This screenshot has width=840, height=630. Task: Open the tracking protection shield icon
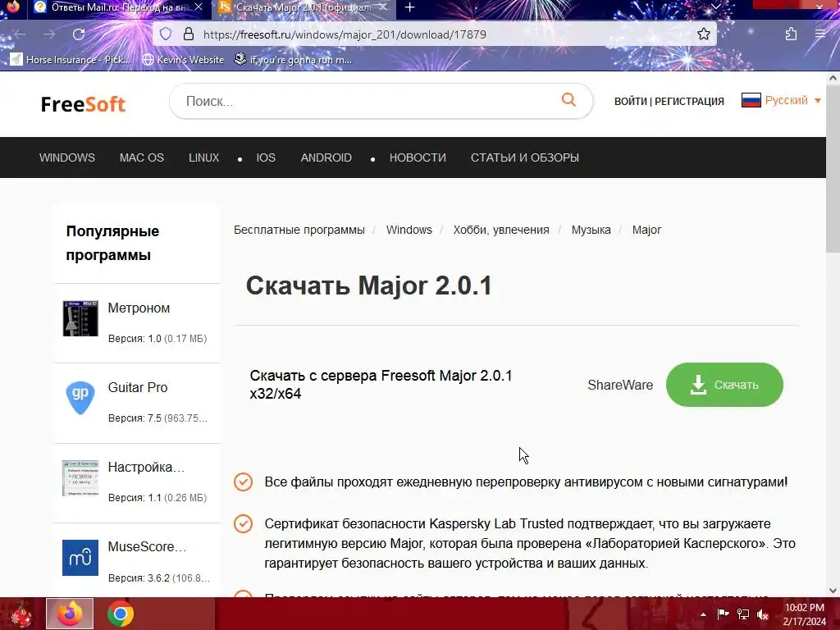[x=166, y=34]
